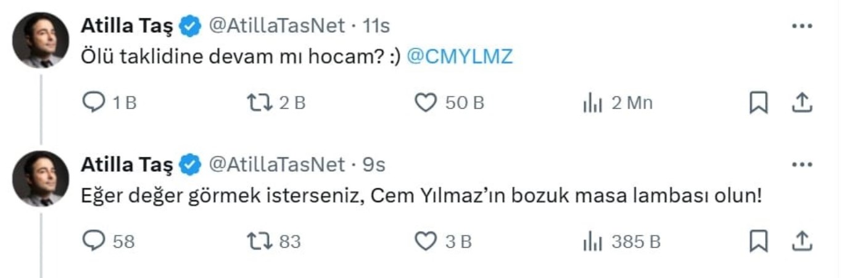This screenshot has width=868, height=278.
Task: Like the tweet with 3 B likes
Action: (425, 242)
